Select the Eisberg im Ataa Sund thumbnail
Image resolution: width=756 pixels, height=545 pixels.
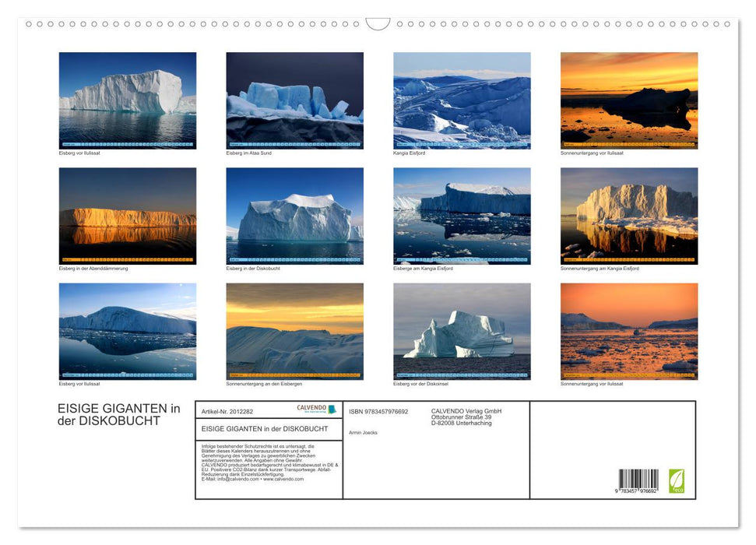(294, 99)
